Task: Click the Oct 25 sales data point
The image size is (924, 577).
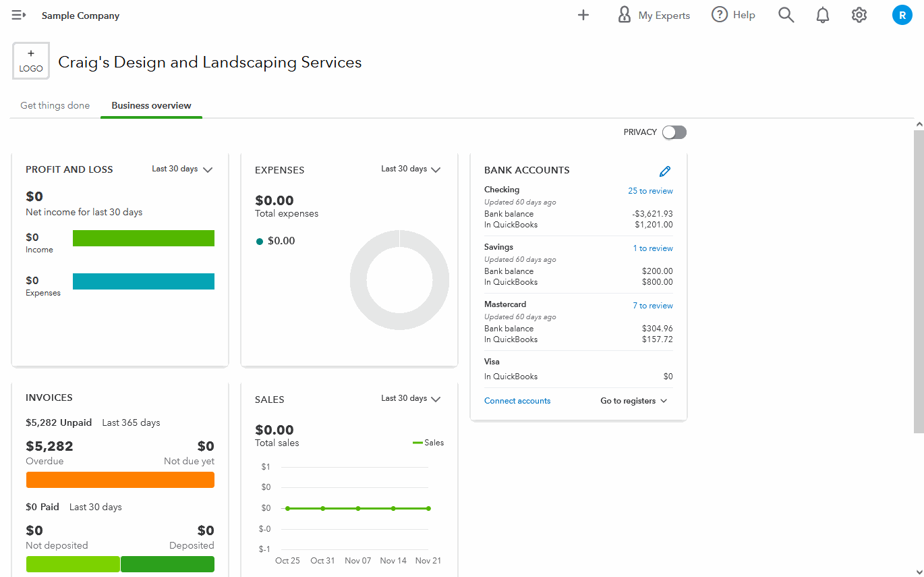Action: click(x=287, y=508)
